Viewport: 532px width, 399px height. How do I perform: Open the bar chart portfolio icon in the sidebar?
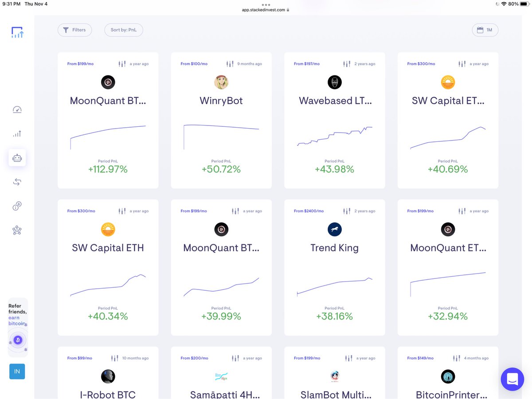17,133
